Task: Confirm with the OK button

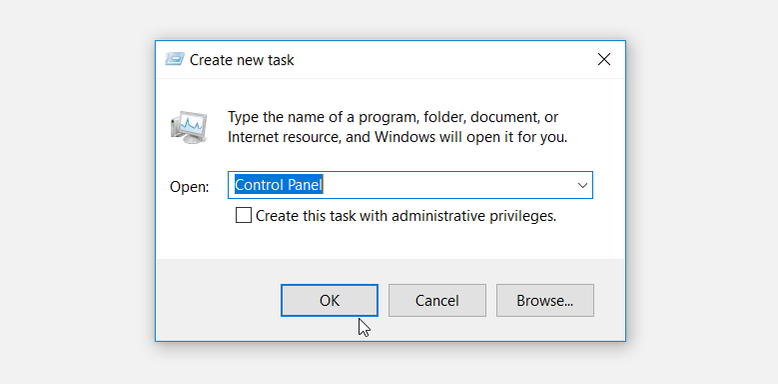Action: (329, 300)
